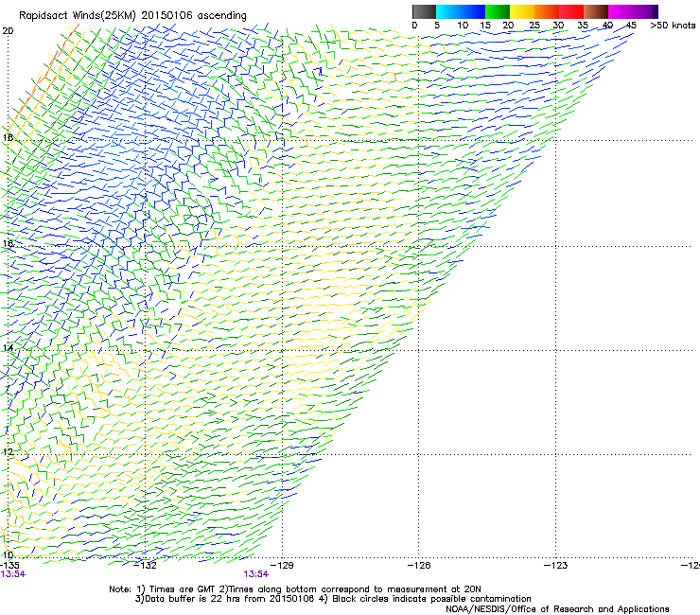Click the longitude label '-129'

click(282, 566)
